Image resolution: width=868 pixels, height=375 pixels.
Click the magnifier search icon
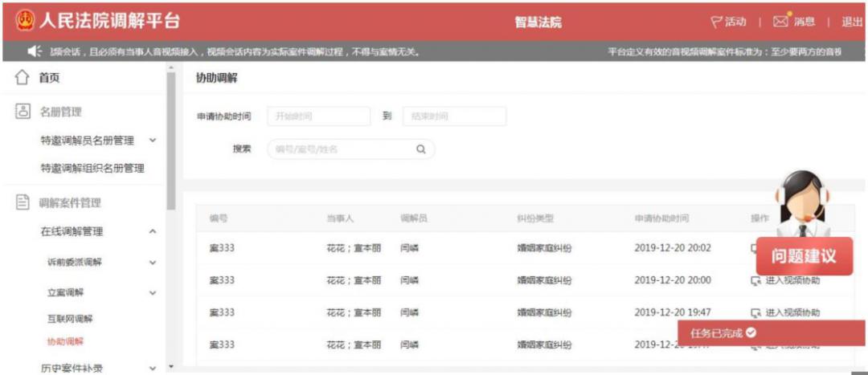tap(420, 149)
